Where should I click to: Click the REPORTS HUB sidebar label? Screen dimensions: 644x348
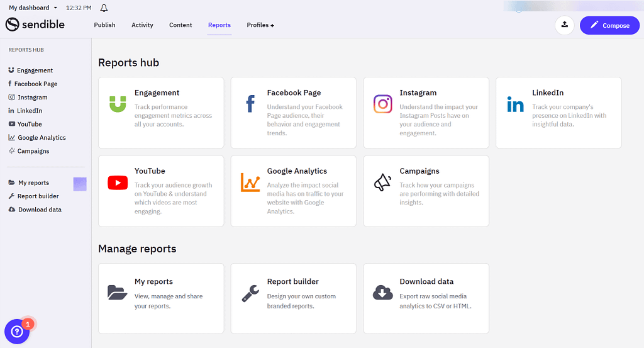[26, 50]
